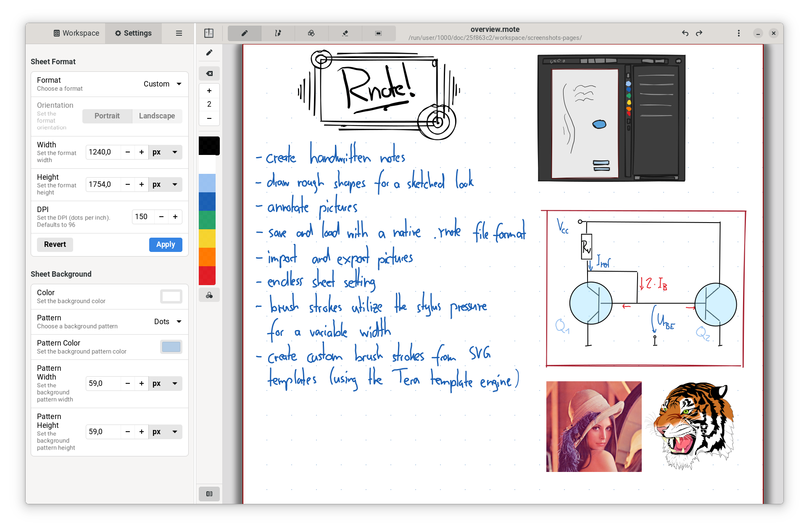Viewport: 809px width, 532px height.
Task: Open the Width unit px dropdown
Action: 165,152
